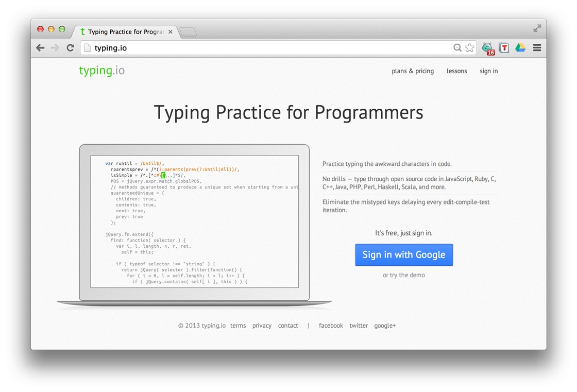Open the red T extension icon

point(504,48)
